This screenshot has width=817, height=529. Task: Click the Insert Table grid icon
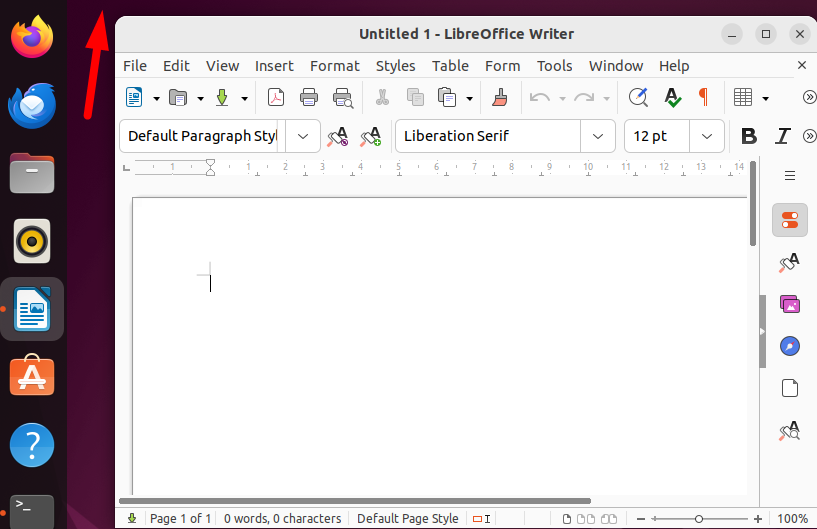742,97
